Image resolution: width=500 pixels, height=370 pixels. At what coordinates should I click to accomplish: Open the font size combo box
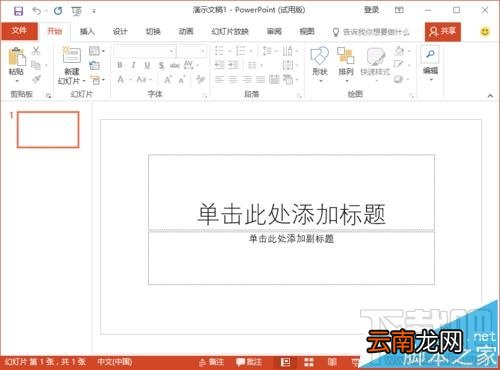pos(191,51)
